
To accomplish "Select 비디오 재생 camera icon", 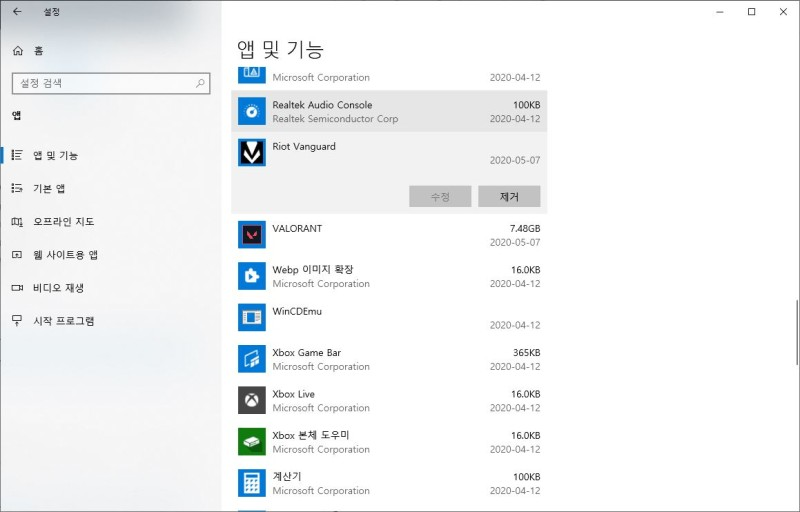I will click(17, 288).
